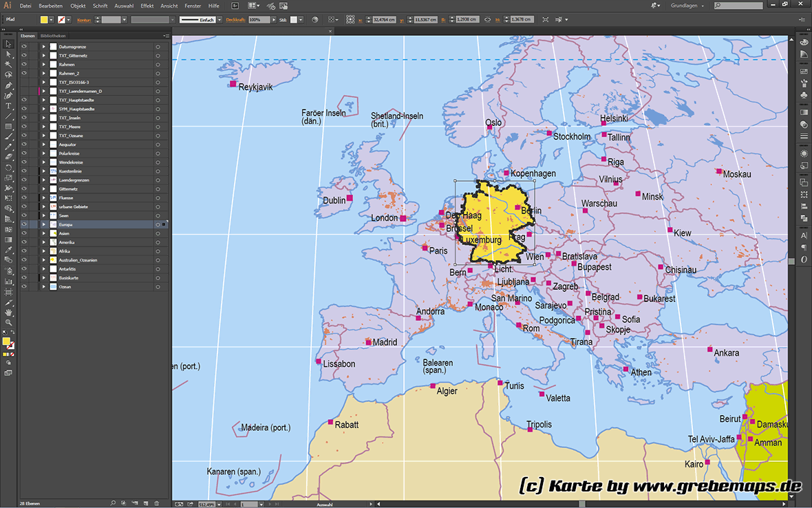Pick the Magic Wand tool

pos(9,64)
